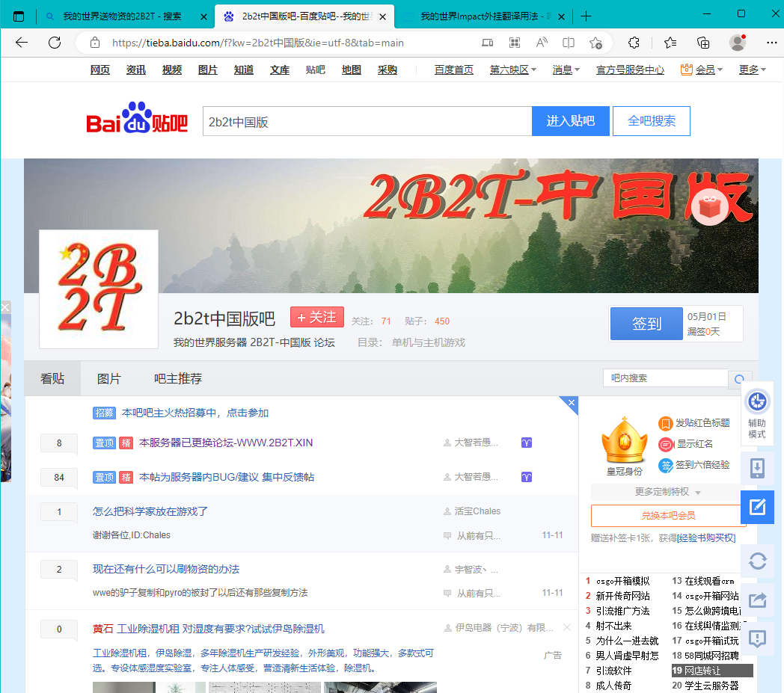Open the 经验书购买权 link

pos(706,538)
